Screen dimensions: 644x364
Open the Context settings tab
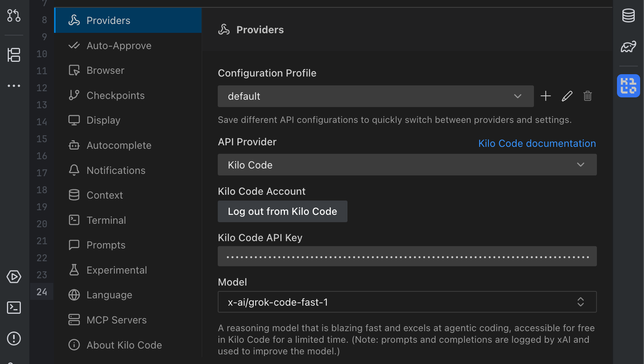coord(128,195)
